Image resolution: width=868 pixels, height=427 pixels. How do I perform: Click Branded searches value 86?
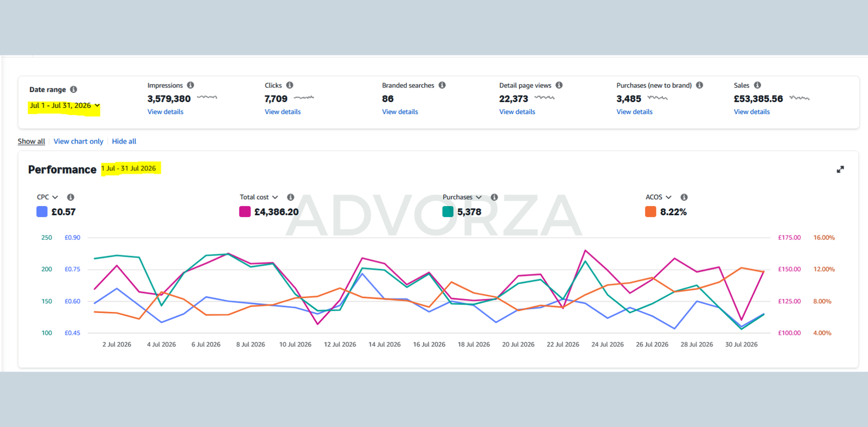click(388, 99)
